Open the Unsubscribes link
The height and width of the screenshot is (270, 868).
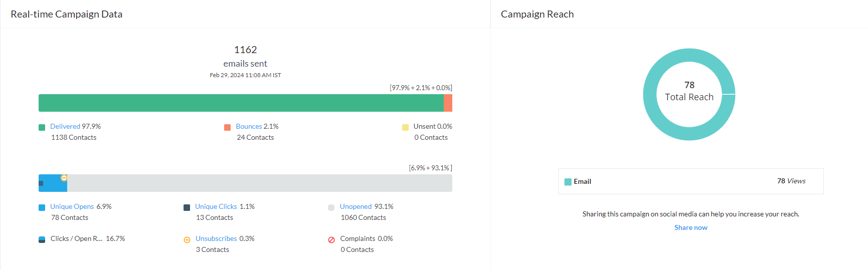click(x=216, y=238)
